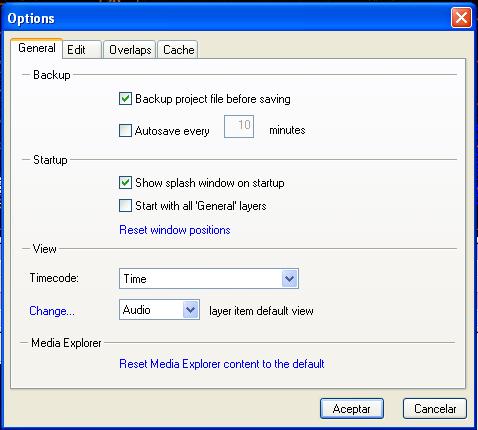The width and height of the screenshot is (478, 430).
Task: Reset Media Explorer content to the default
Action: click(222, 364)
